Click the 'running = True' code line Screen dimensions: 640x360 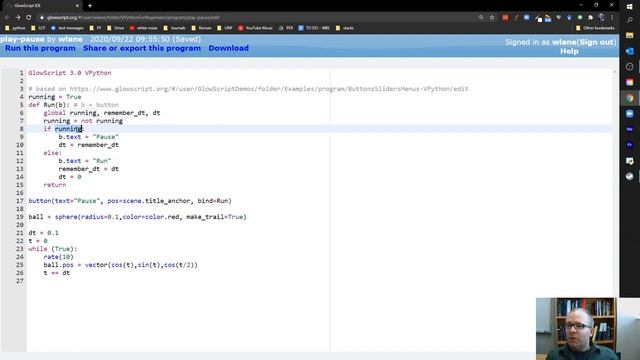pyautogui.click(x=55, y=97)
